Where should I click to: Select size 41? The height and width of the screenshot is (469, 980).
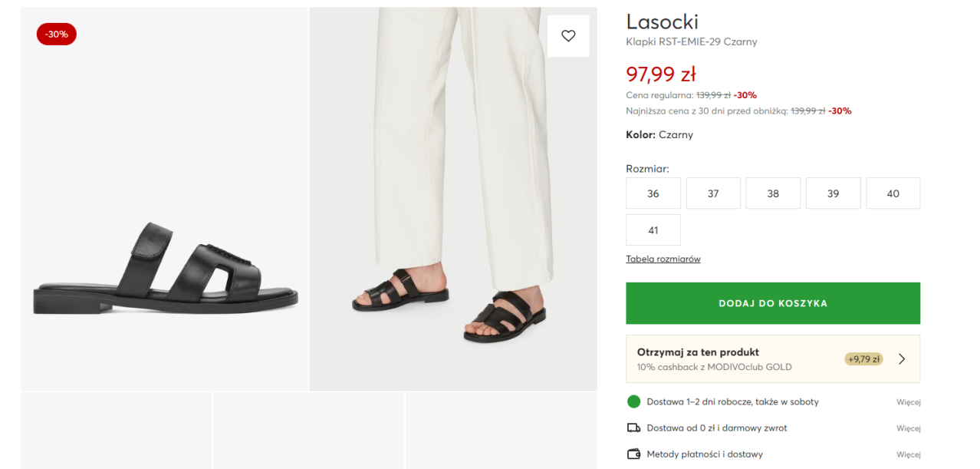(x=653, y=230)
